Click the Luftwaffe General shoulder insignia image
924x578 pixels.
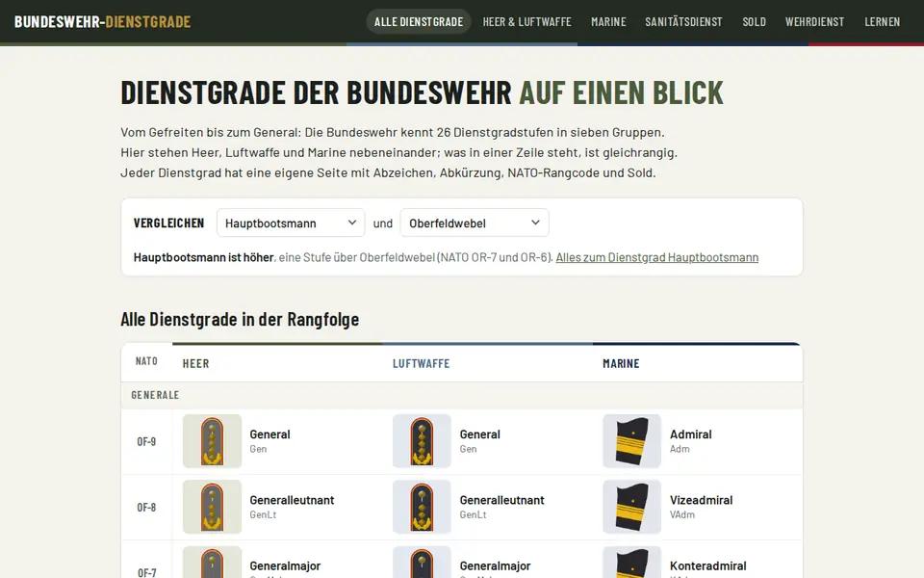click(422, 441)
